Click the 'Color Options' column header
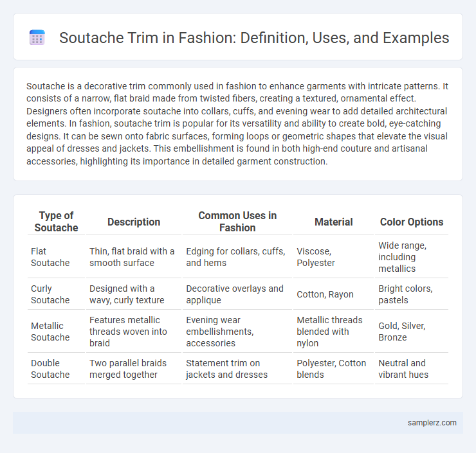Image resolution: width=476 pixels, height=453 pixels. coord(411,222)
